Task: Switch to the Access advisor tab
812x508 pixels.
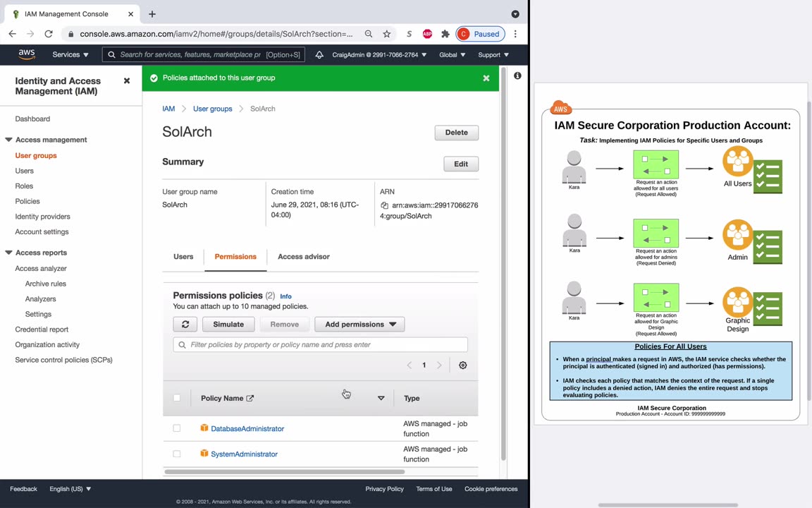Action: click(304, 257)
